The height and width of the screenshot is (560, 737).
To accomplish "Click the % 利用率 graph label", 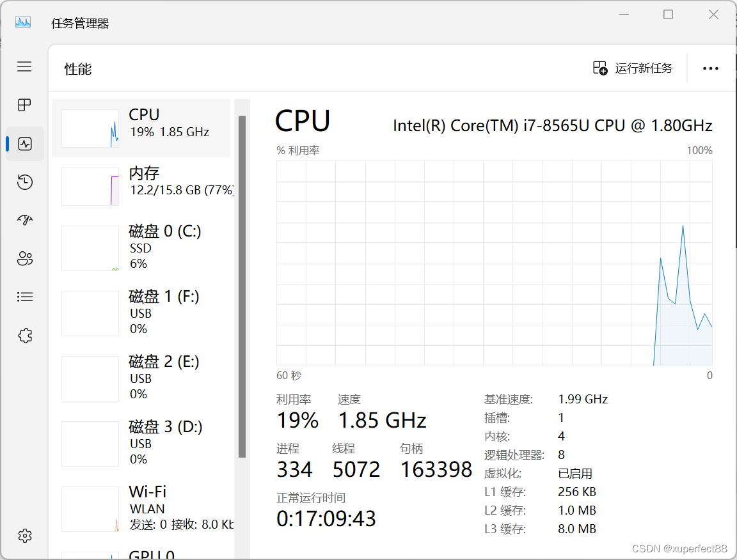I will pyautogui.click(x=298, y=150).
